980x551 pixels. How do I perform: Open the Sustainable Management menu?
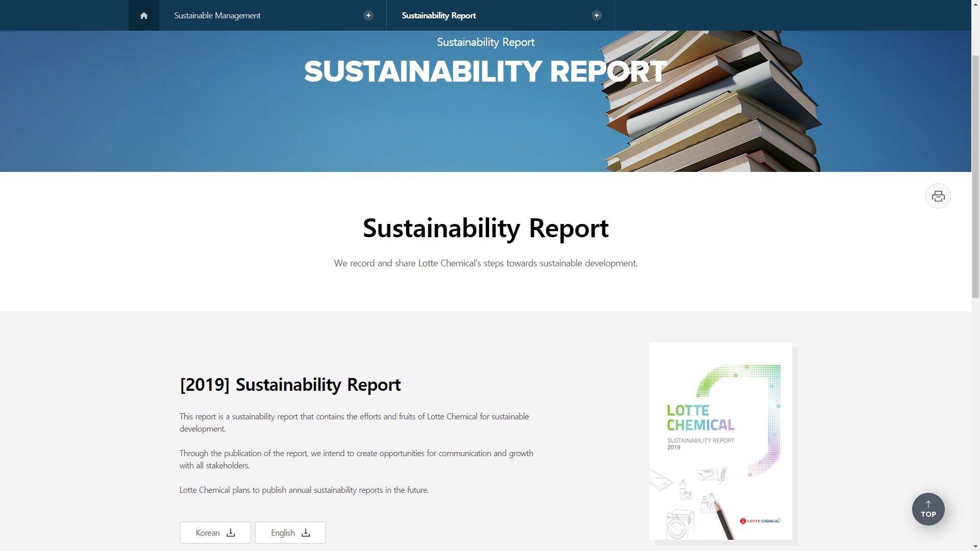217,15
